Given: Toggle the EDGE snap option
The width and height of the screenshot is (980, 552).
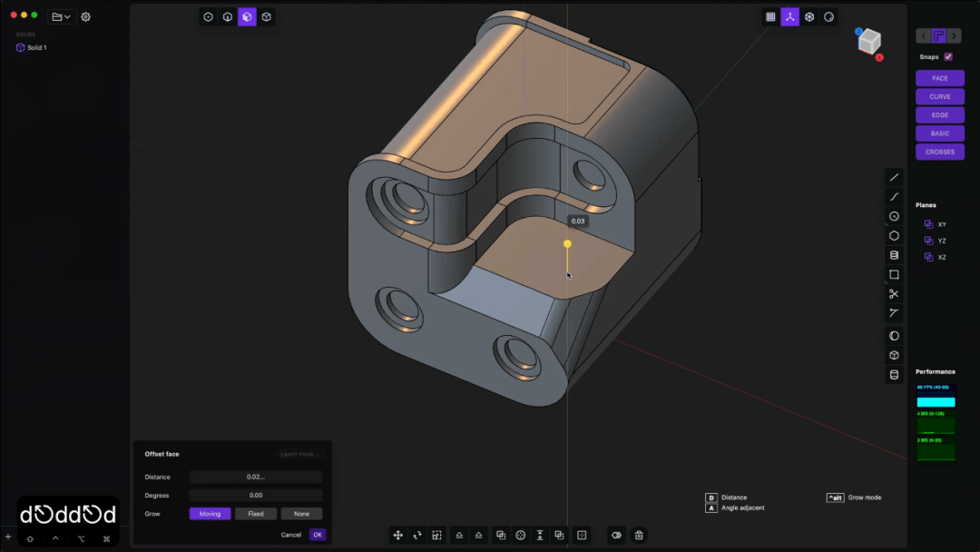Looking at the screenshot, I should (939, 115).
